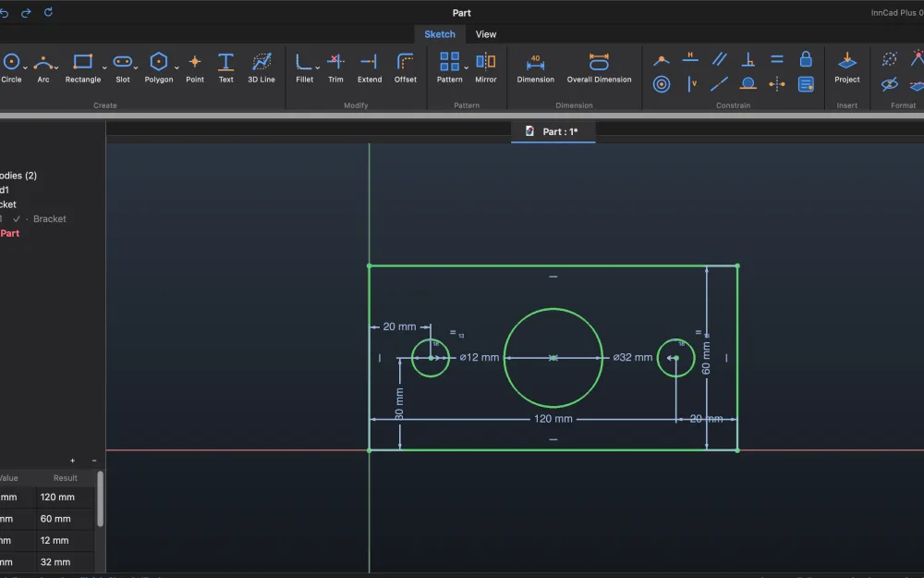
Task: Open the constraint list icon
Action: point(806,84)
